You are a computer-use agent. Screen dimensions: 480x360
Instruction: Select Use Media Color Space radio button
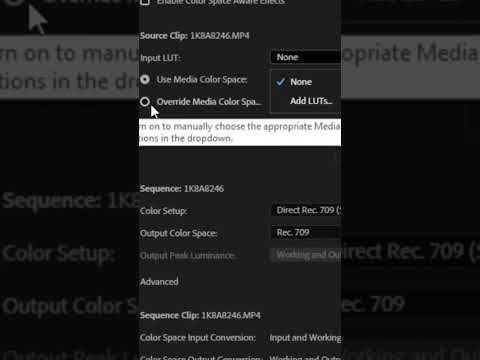point(145,79)
